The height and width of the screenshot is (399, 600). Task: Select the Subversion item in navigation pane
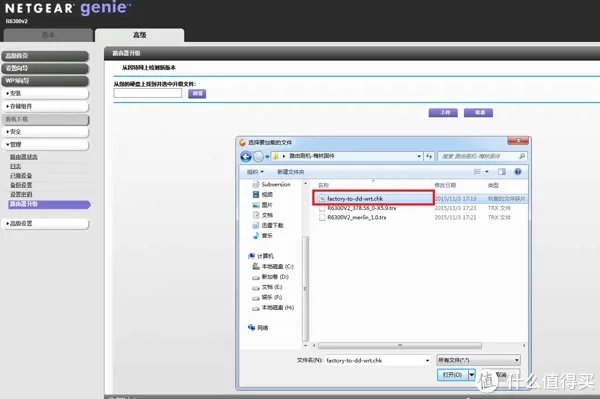click(271, 184)
